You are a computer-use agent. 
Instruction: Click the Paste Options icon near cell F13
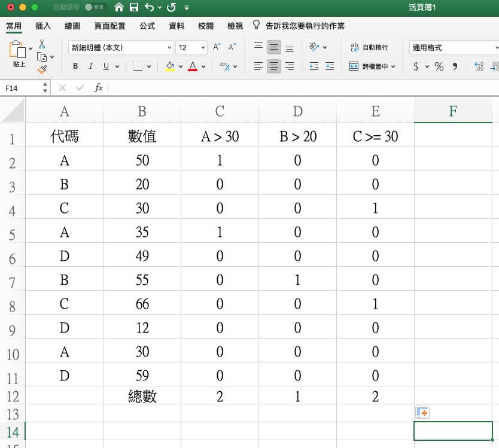422,413
